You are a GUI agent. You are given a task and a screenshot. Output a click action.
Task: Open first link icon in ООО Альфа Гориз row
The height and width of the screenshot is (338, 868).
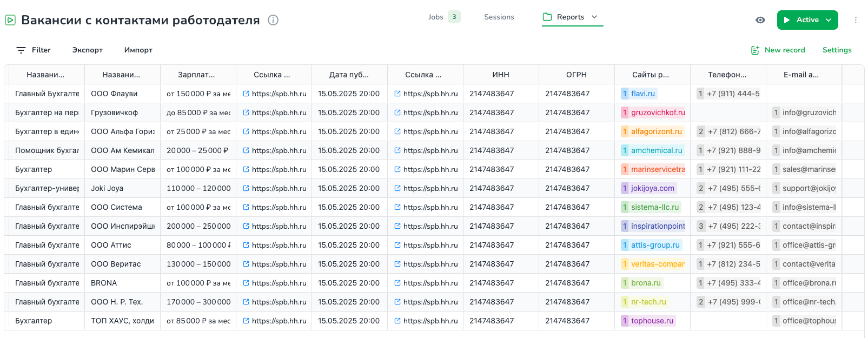246,131
